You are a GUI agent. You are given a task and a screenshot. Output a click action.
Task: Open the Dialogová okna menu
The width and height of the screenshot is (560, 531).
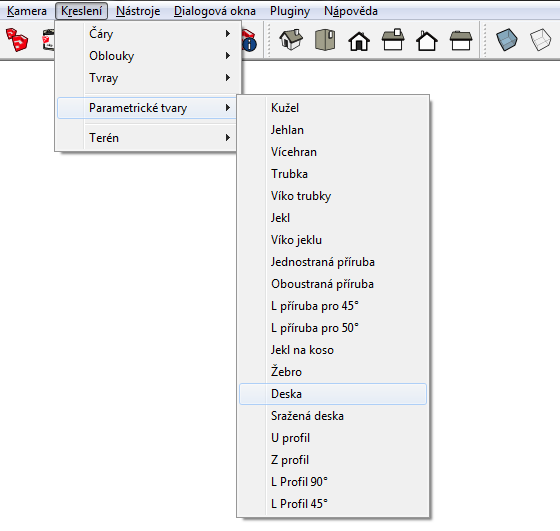[215, 11]
